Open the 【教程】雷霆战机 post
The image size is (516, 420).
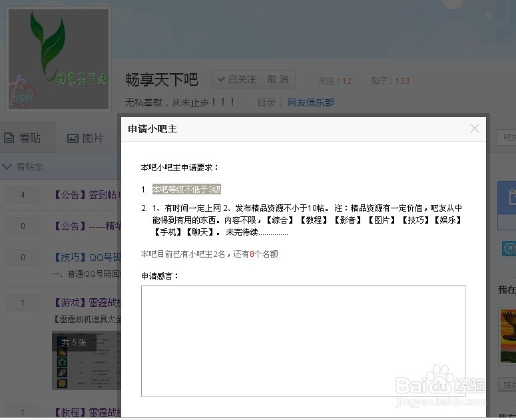pyautogui.click(x=87, y=412)
